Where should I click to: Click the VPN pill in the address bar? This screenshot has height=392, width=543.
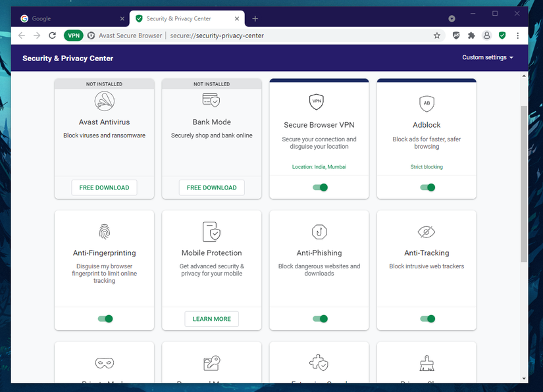pos(73,35)
